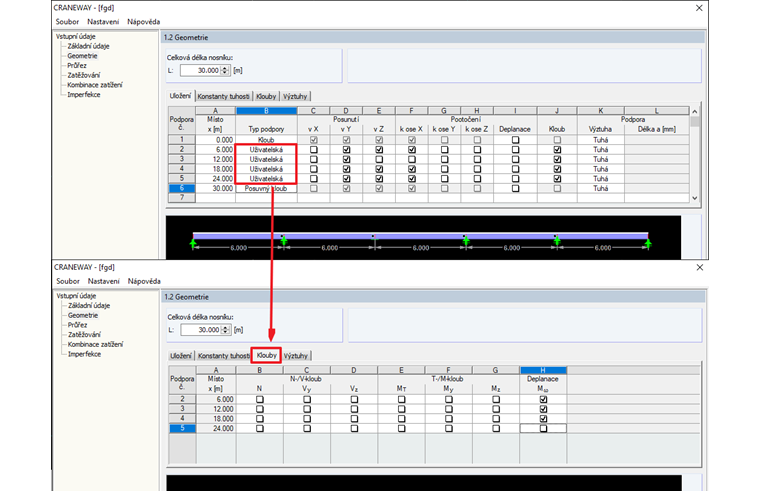Select Kombinace zatížení in upper window tree

[95, 85]
